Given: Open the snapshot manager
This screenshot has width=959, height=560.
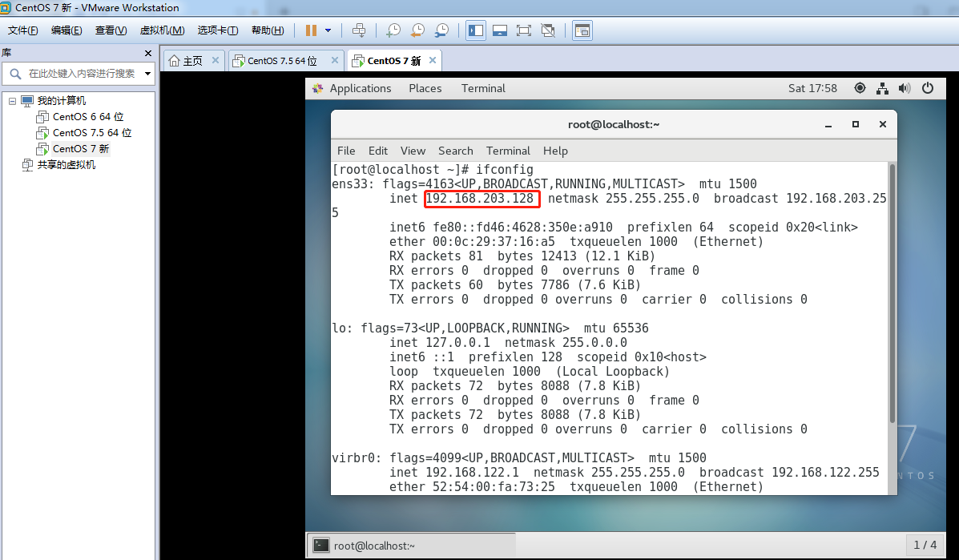Looking at the screenshot, I should 441,30.
